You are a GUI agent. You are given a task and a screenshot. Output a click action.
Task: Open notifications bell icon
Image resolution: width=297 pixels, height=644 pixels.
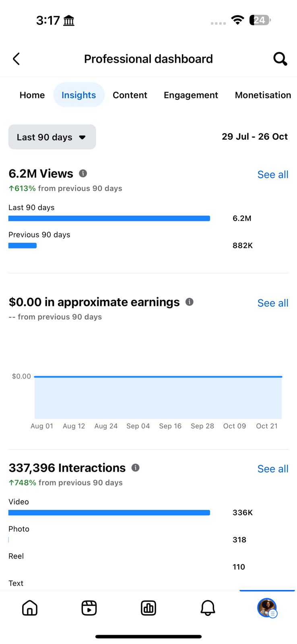click(x=208, y=608)
